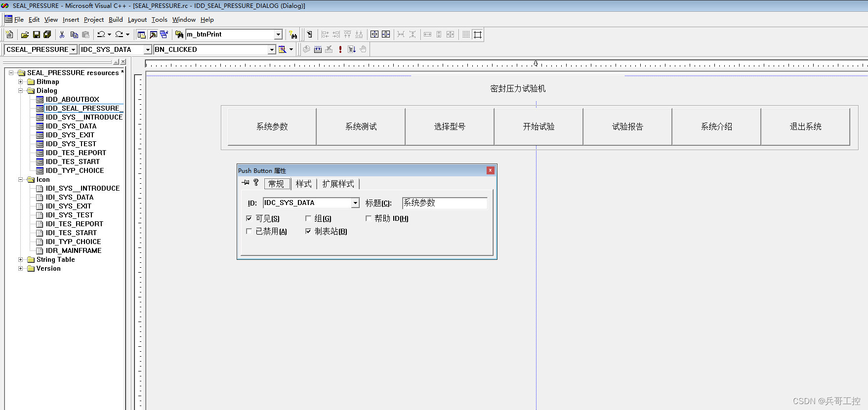The image size is (868, 410).
Task: Select IDR_MAINFRAME icon resource
Action: [x=74, y=251]
